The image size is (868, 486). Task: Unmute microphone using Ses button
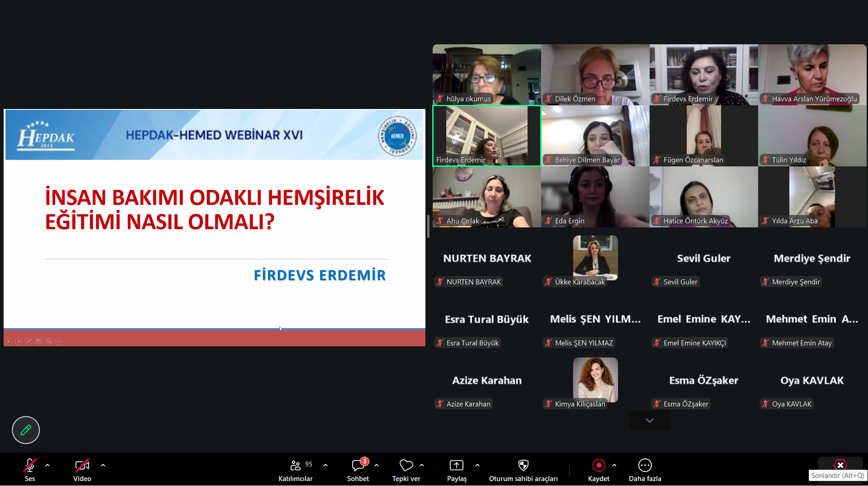30,470
